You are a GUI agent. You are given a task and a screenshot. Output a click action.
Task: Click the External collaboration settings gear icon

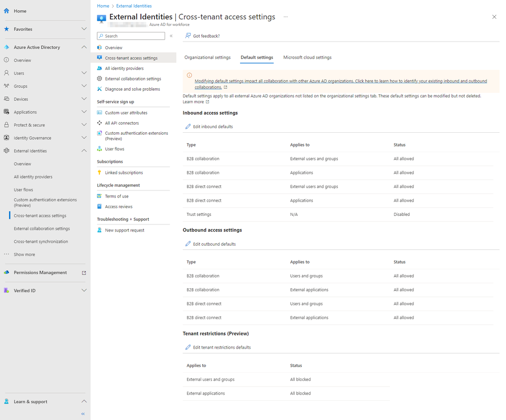point(100,79)
